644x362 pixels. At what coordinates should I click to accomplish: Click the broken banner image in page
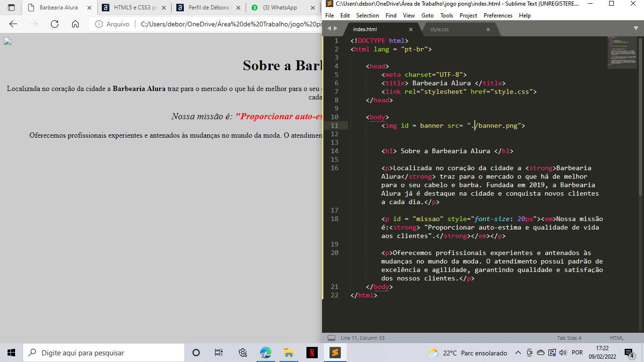coord(7,41)
